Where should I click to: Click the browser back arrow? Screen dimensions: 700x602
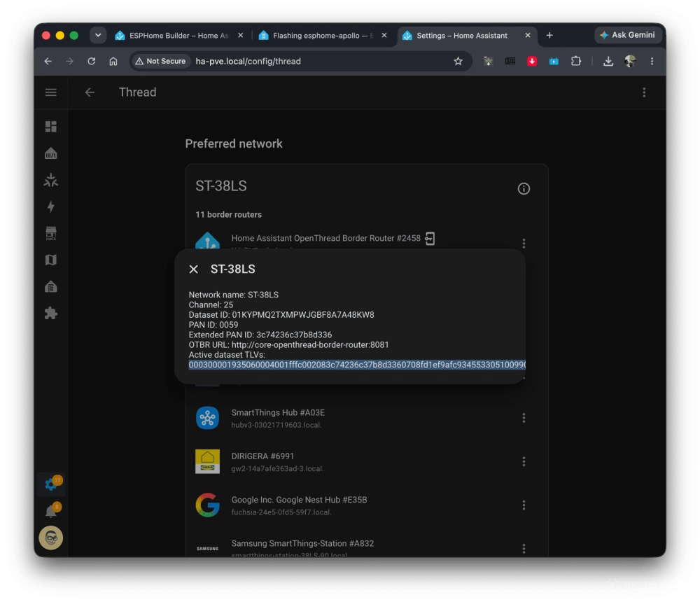(x=48, y=61)
